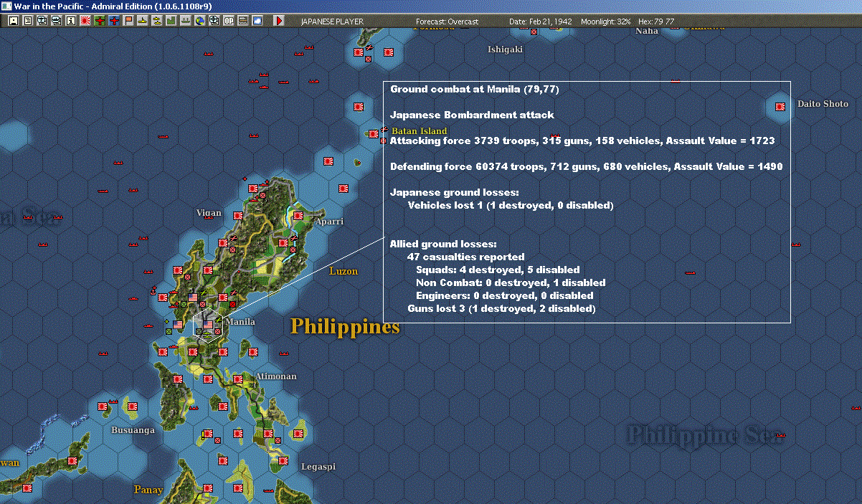This screenshot has height=504, width=862.
Task: Click the Naha map label
Action: pyautogui.click(x=647, y=31)
